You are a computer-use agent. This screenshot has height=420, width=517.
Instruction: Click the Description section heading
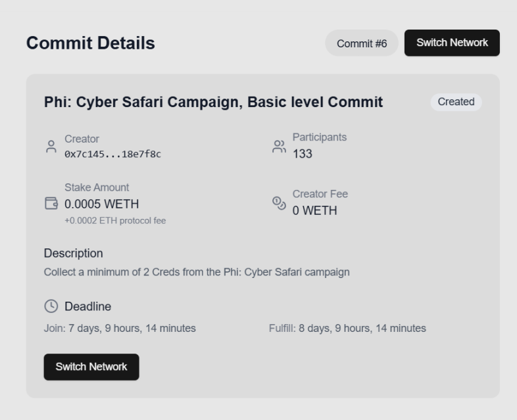(74, 253)
